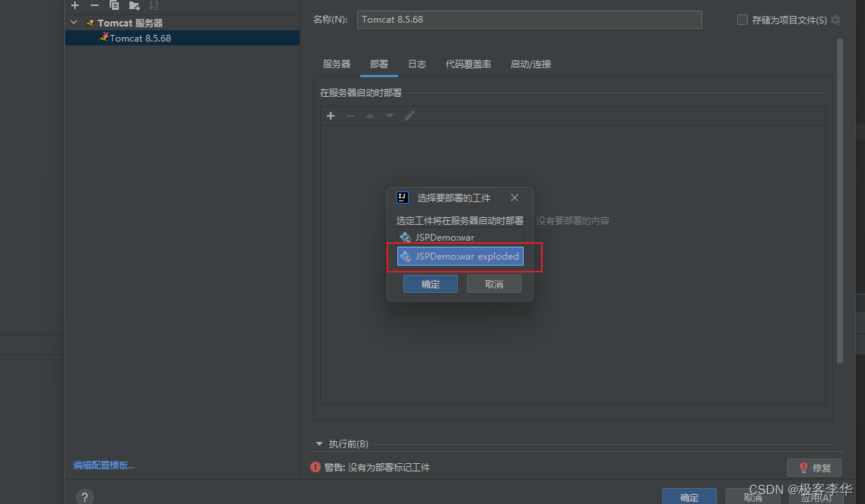Image resolution: width=865 pixels, height=504 pixels.
Task: Collapse the Tomcat 服务器 tree node
Action: [x=74, y=23]
